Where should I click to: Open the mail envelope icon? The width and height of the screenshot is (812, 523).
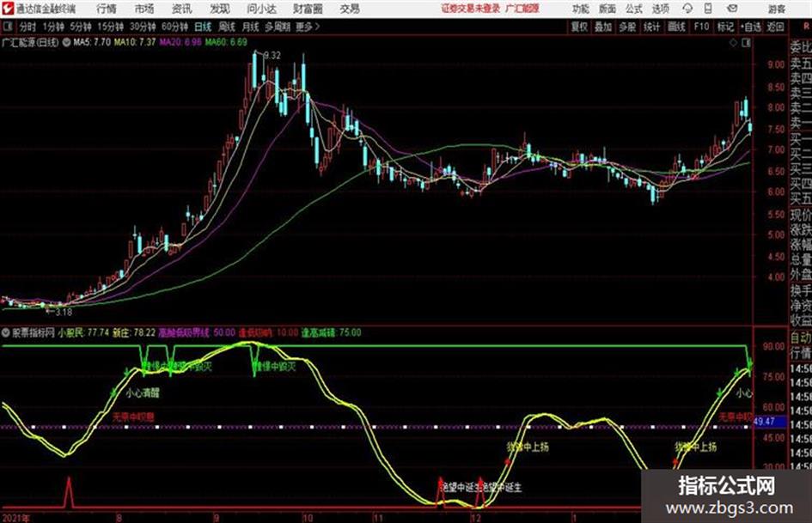pyautogui.click(x=732, y=9)
